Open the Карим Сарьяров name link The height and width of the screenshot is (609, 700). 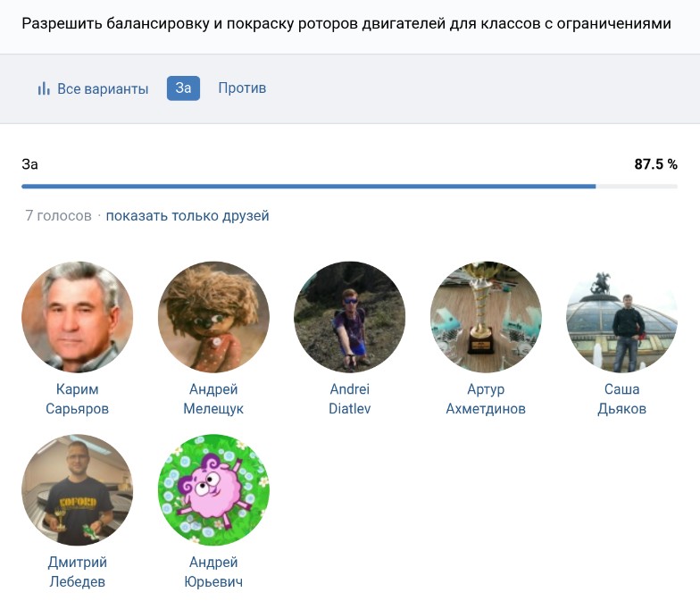click(x=77, y=399)
